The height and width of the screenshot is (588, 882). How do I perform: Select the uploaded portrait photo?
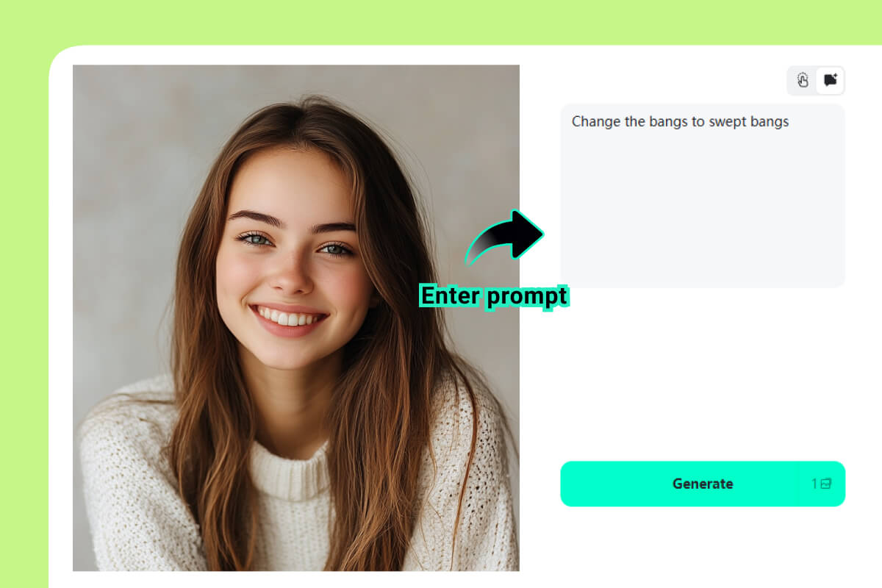296,318
